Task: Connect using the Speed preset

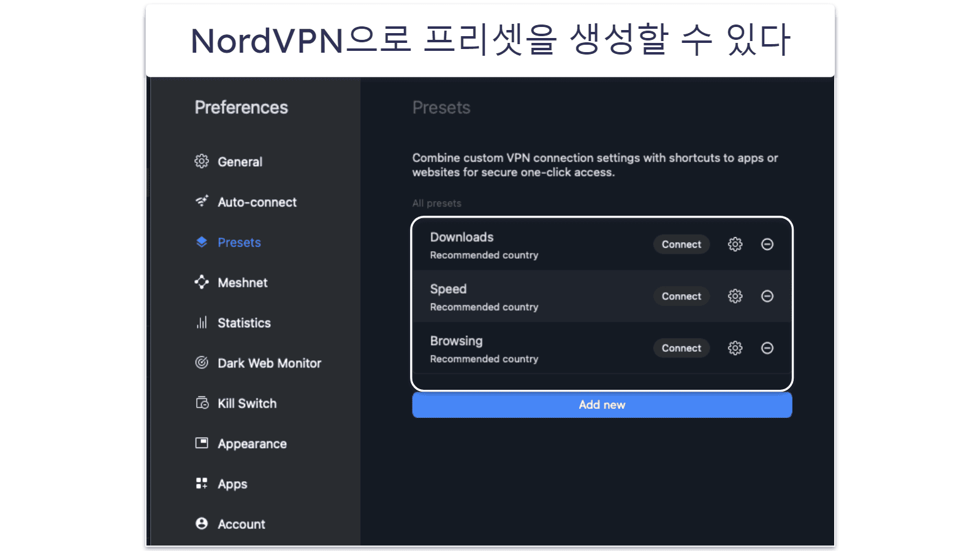Action: tap(681, 296)
